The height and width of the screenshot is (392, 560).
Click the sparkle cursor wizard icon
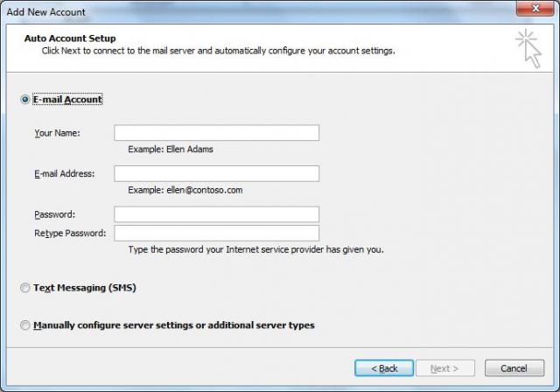point(528,48)
